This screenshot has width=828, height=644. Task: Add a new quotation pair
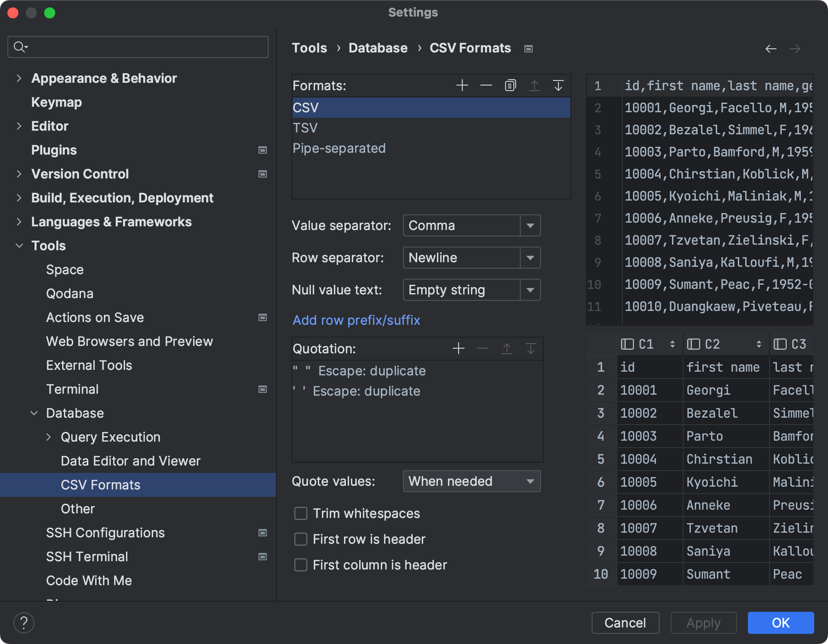pyautogui.click(x=458, y=348)
